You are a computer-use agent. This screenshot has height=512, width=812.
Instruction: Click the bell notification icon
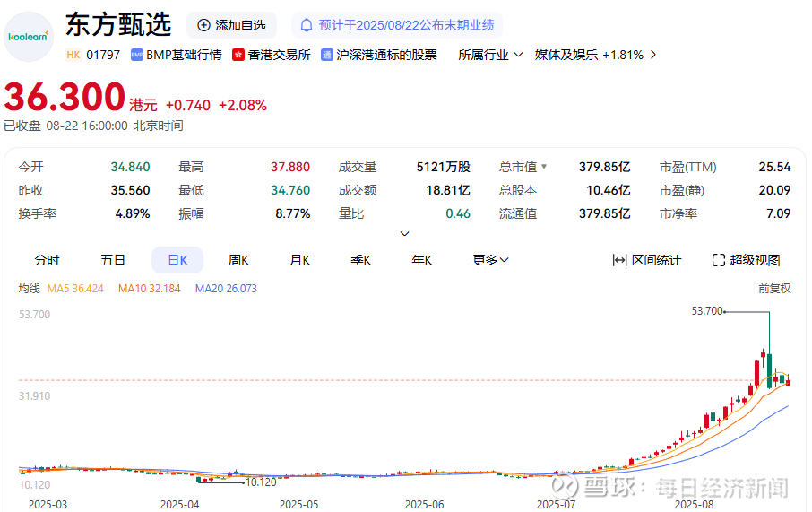(307, 25)
